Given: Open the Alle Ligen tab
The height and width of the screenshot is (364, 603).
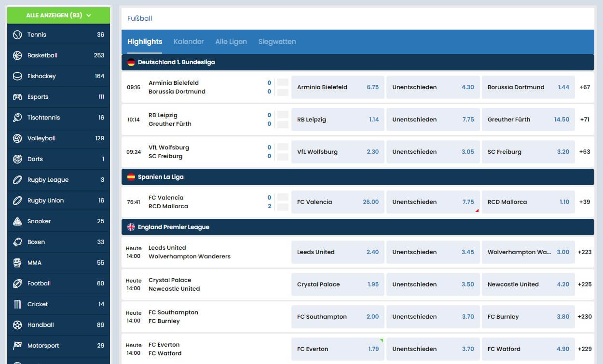Looking at the screenshot, I should coord(231,41).
